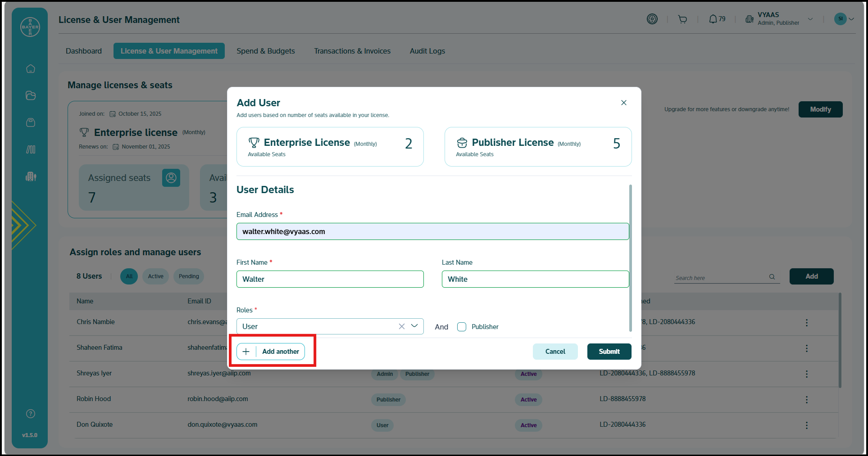Screen dimensions: 868x456
Task: Click the shopping cart icon in header
Action: (682, 19)
